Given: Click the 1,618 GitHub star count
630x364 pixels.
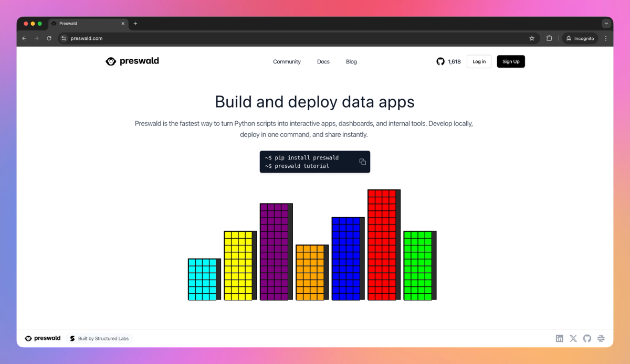Looking at the screenshot, I should click(x=455, y=62).
